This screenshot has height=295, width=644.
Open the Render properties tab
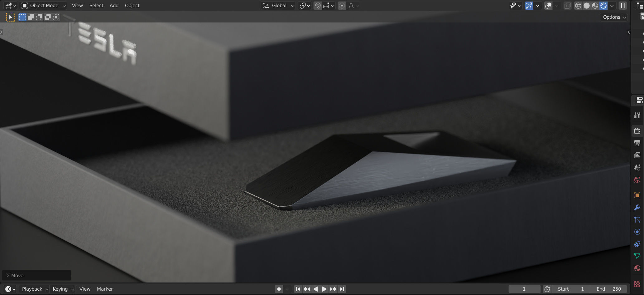pyautogui.click(x=637, y=131)
